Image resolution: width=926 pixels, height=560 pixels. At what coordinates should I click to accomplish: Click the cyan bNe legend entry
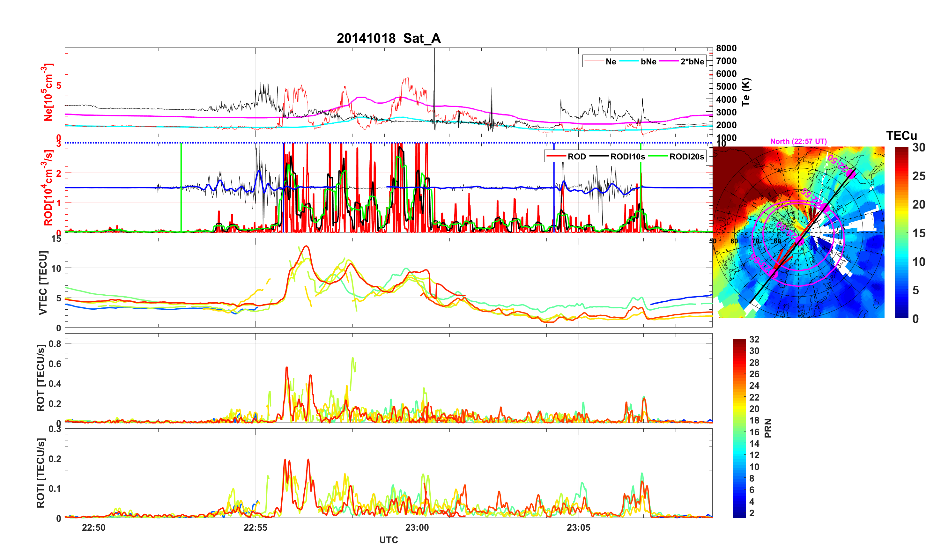[648, 62]
